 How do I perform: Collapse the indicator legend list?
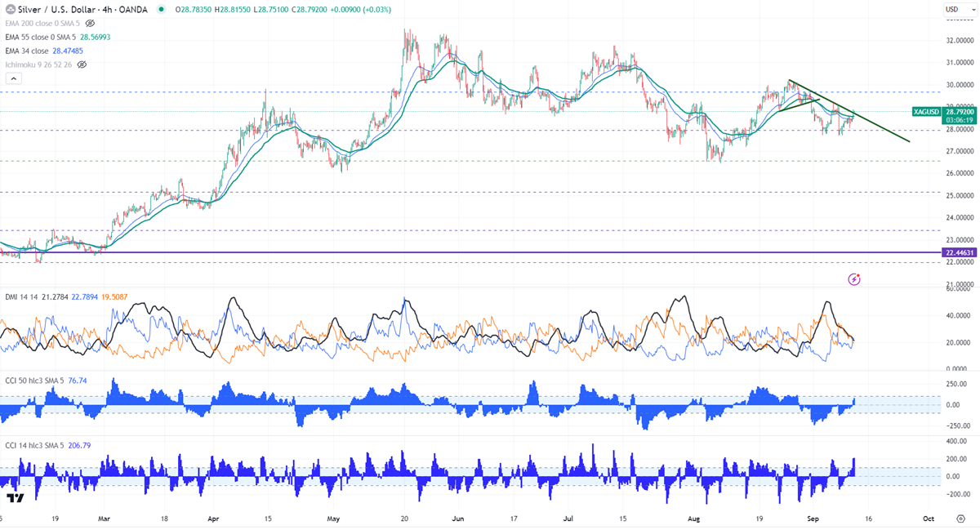[x=13, y=78]
